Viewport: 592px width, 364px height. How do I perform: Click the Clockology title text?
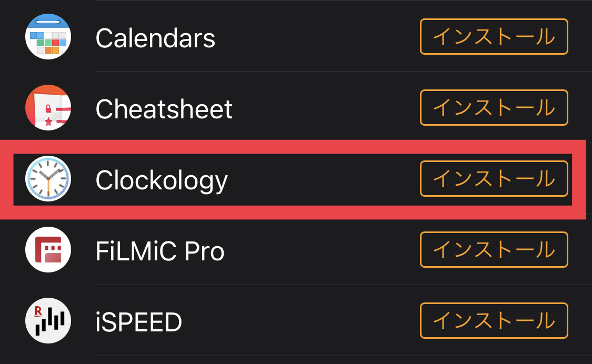tap(162, 180)
